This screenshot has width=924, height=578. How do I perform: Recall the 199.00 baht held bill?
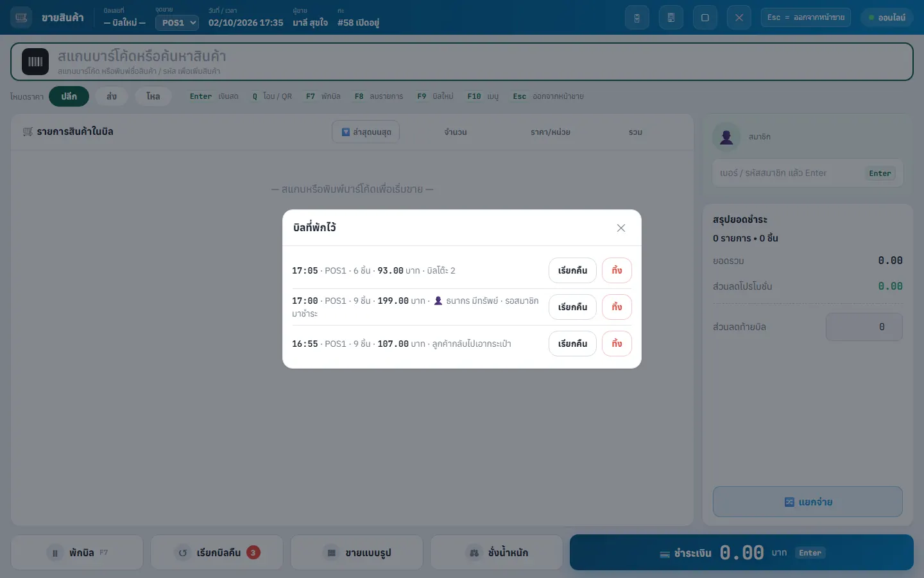(x=572, y=307)
